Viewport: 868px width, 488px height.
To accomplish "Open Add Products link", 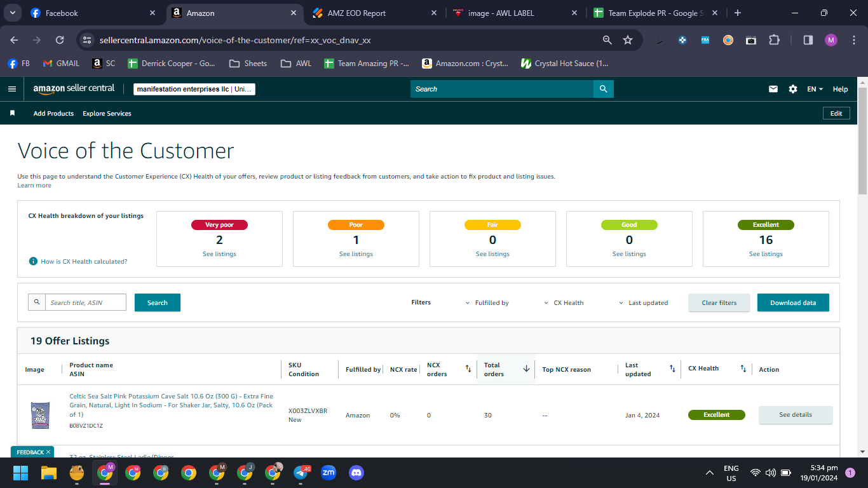I will [x=53, y=113].
